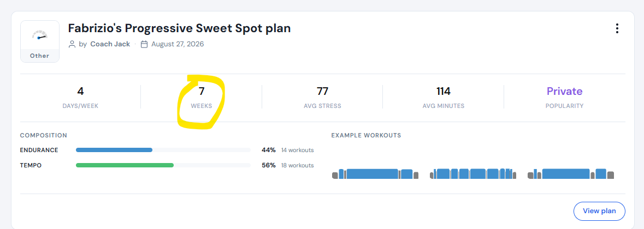The height and width of the screenshot is (229, 644).
Task: Click the blue Endurance composition bar
Action: click(x=114, y=150)
